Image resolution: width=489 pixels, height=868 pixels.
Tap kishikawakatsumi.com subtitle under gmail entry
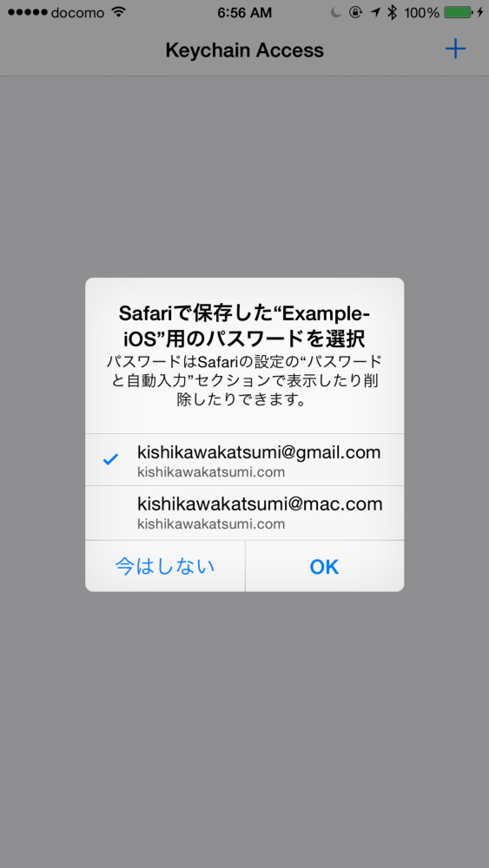(211, 472)
